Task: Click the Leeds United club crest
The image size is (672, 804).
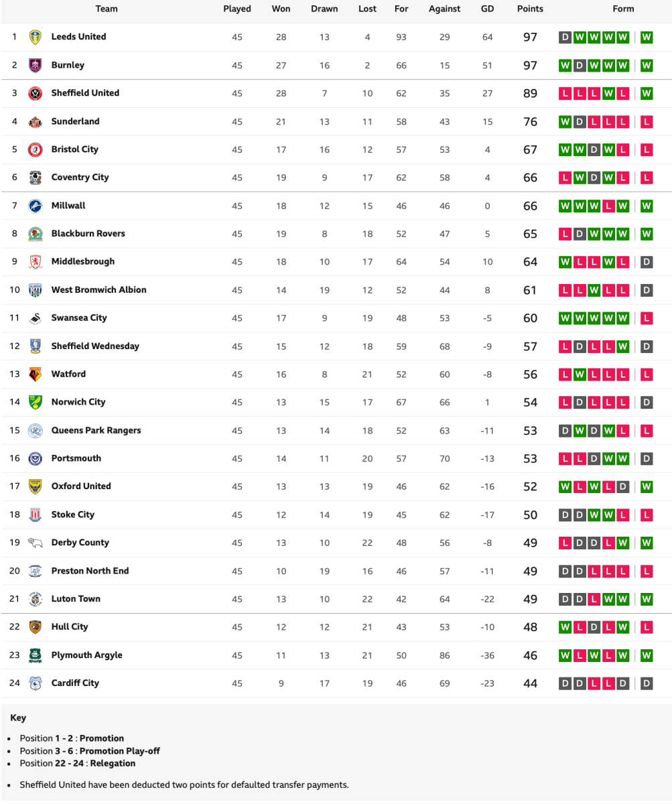Action: tap(36, 38)
